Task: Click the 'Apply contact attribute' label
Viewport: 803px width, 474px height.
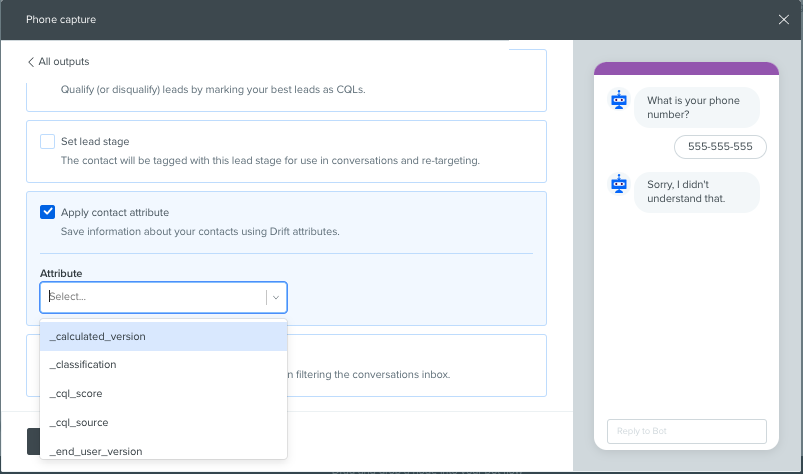Action: point(115,212)
